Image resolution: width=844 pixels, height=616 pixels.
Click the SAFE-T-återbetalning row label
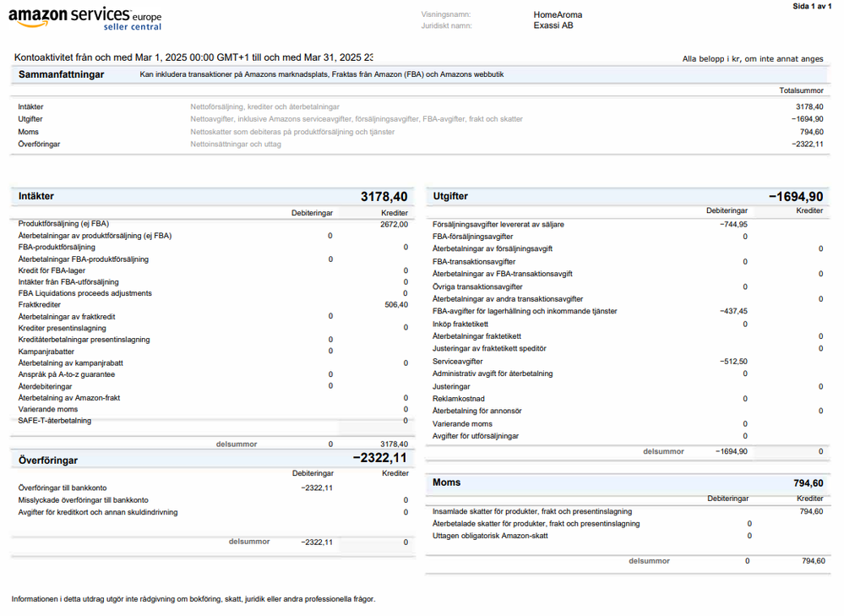click(55, 420)
